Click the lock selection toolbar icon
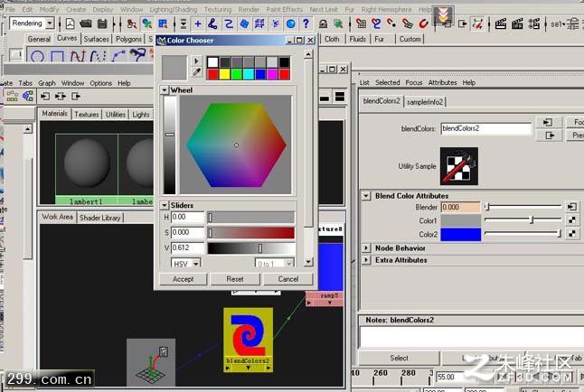This screenshot has height=392, width=584. [323, 23]
